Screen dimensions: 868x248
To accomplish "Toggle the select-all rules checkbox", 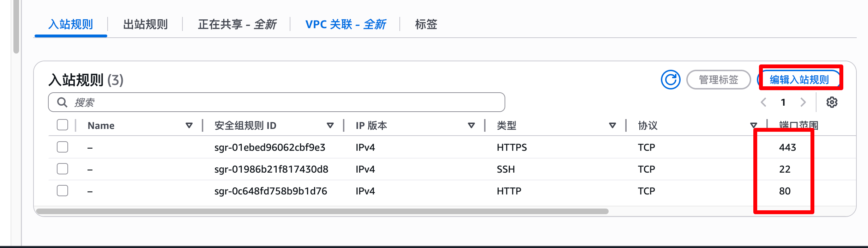I will click(62, 125).
